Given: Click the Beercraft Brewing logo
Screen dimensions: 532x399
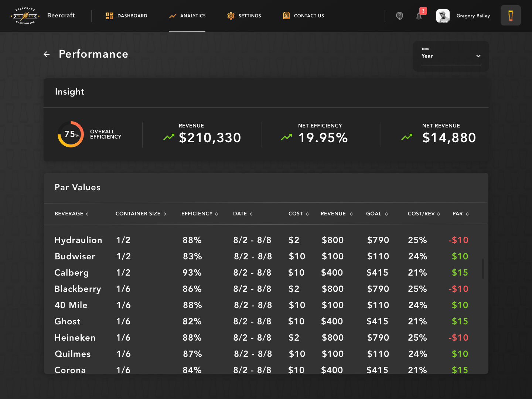Looking at the screenshot, I should (x=25, y=16).
